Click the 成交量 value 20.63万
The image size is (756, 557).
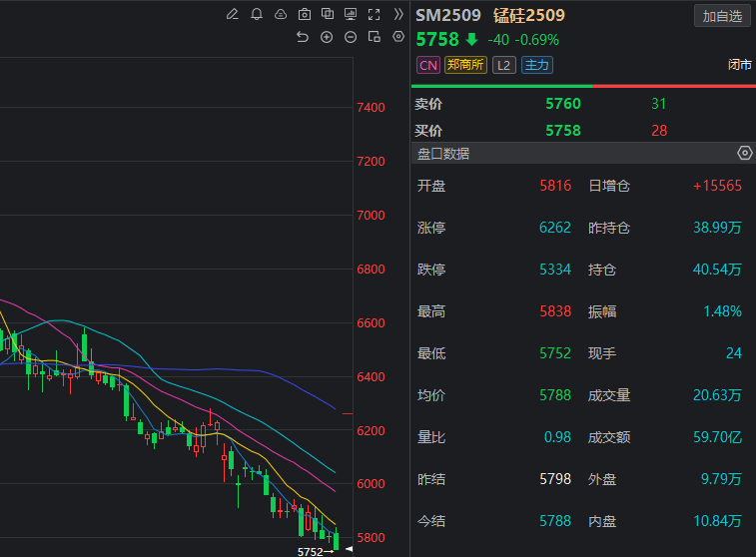(x=717, y=395)
